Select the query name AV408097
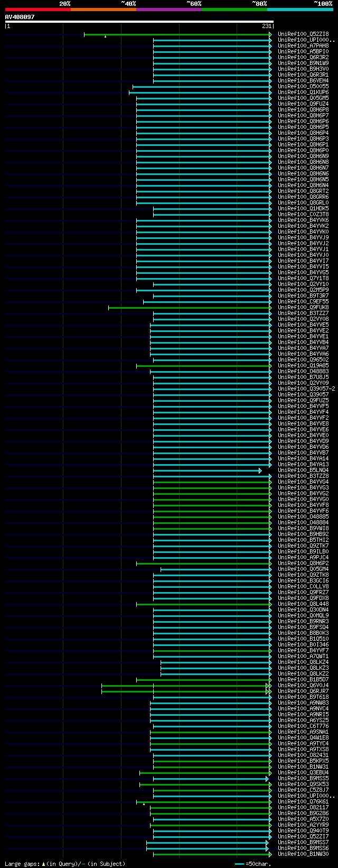338x868 pixels. point(20,17)
